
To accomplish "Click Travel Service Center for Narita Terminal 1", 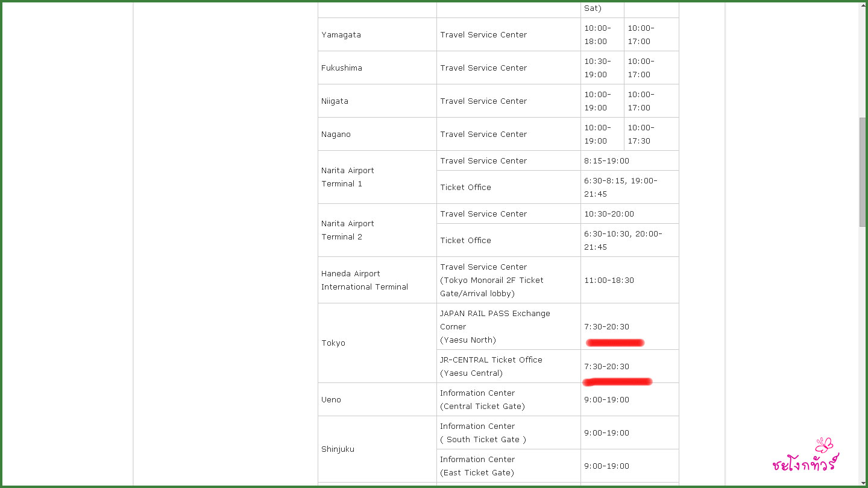I will 509,160.
